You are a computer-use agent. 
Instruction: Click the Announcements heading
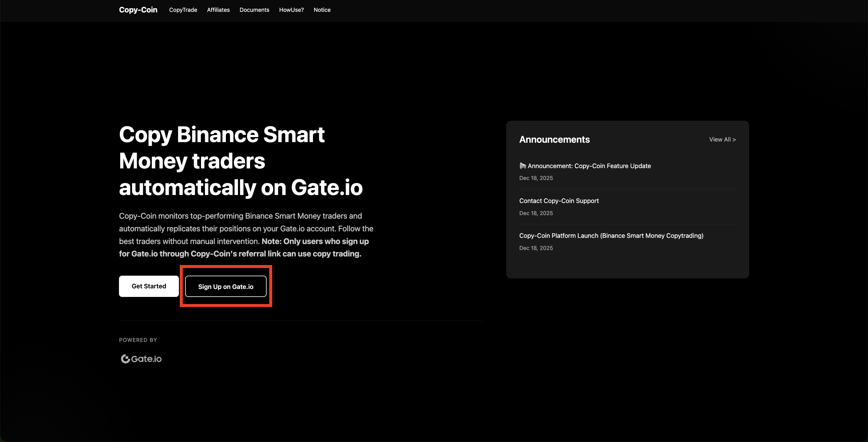tap(554, 139)
